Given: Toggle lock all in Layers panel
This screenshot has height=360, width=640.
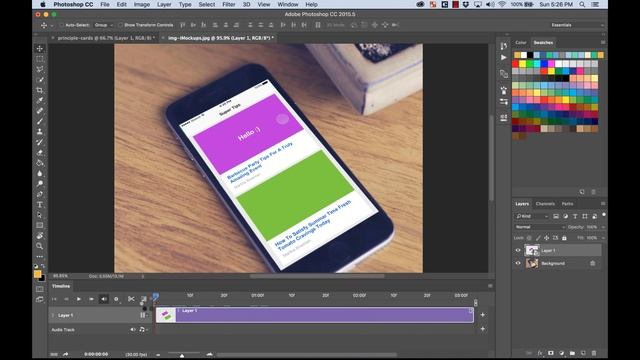Looking at the screenshot, I should [564, 238].
